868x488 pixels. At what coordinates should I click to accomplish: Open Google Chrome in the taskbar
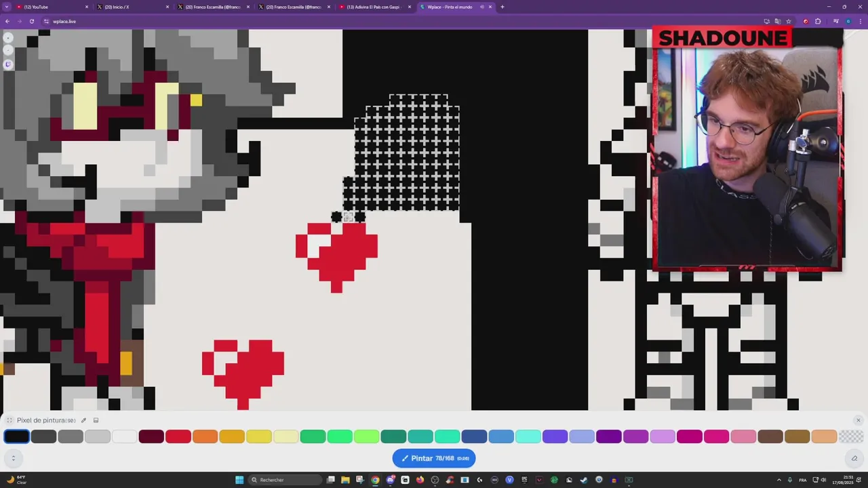click(375, 480)
